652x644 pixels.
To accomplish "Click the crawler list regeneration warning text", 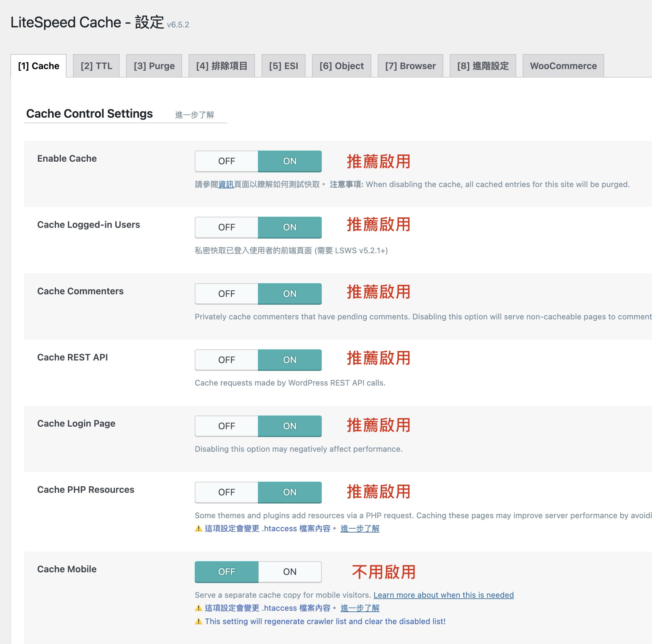I will click(325, 622).
